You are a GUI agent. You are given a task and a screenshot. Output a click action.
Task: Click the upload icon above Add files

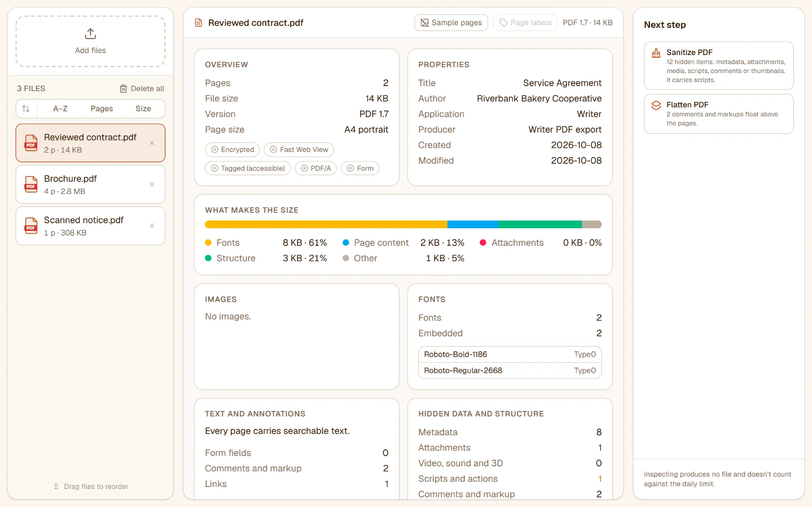tap(90, 34)
